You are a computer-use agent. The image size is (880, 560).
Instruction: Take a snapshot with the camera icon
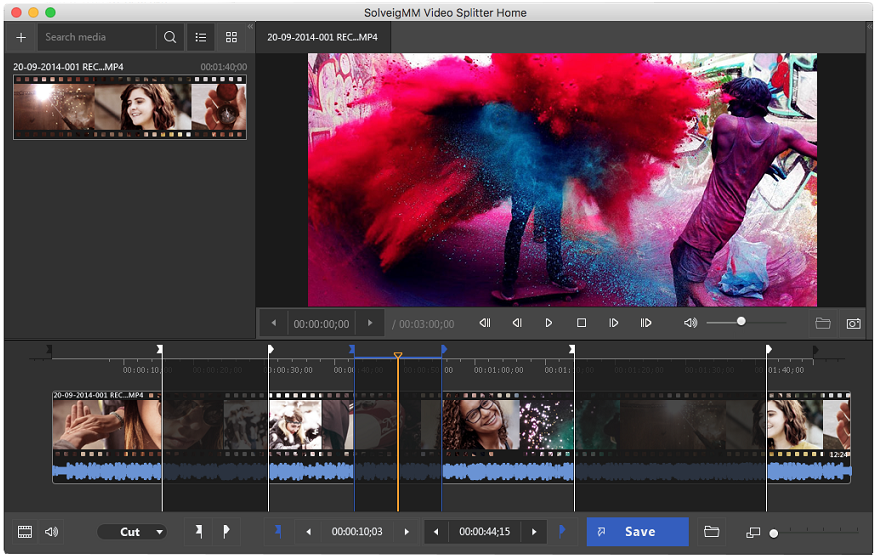(x=853, y=323)
